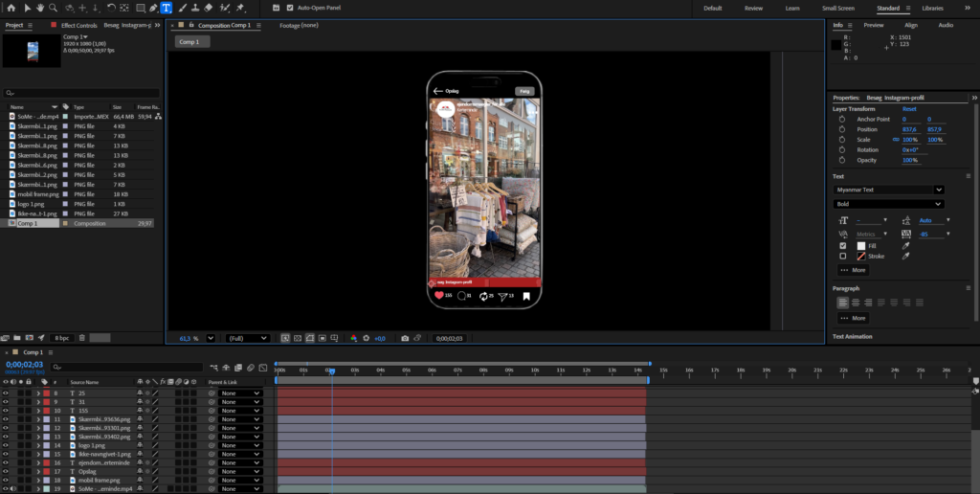Click More under the Text section
This screenshot has height=494, width=980.
[853, 270]
